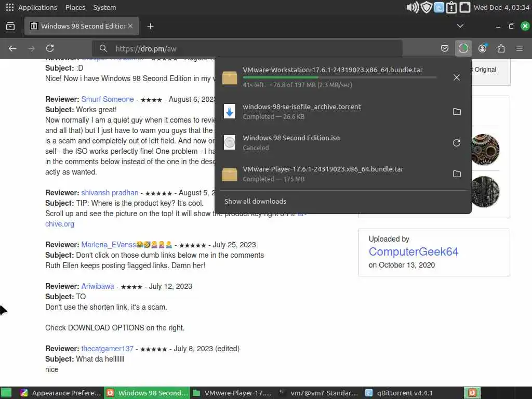Click the rounded square tray icon next to the clock
This screenshot has height=399, width=532.
tap(465, 7)
